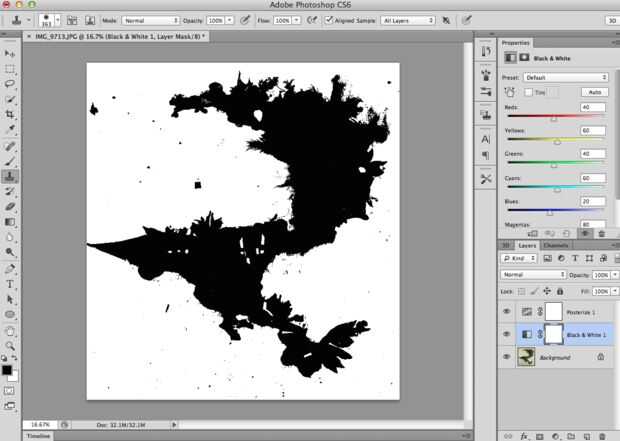The width and height of the screenshot is (620, 441).
Task: Open the Clone Source panel from options bar
Action: coord(90,20)
